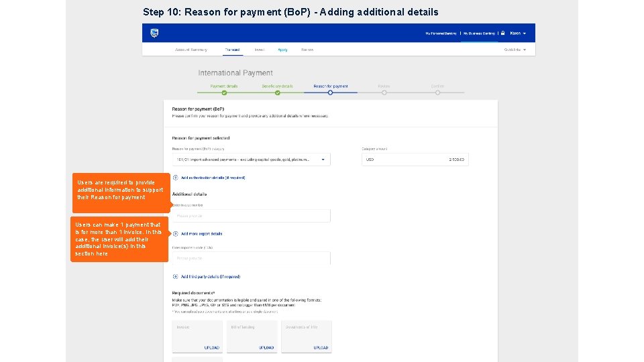Image resolution: width=644 pixels, height=362 pixels.
Task: Click the Review step circle
Action: pos(384,93)
